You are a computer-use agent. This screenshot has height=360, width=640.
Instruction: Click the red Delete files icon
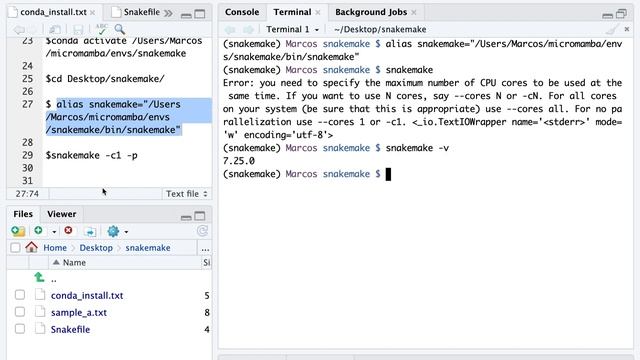(68, 231)
